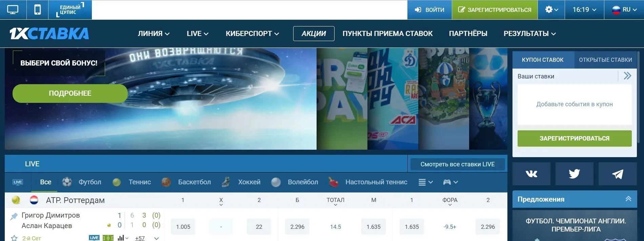Expand the РЕЗУЛЬТАТЫ menu

tap(529, 34)
